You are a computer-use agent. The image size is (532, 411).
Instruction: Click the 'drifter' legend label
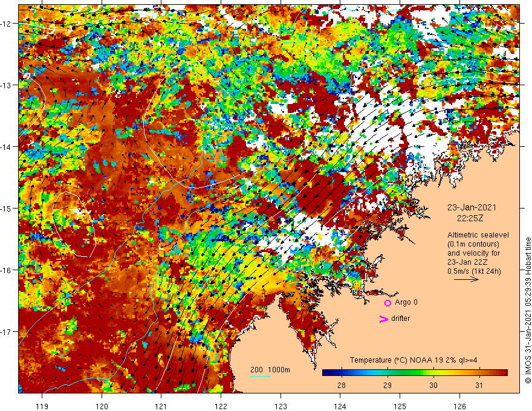tap(400, 319)
